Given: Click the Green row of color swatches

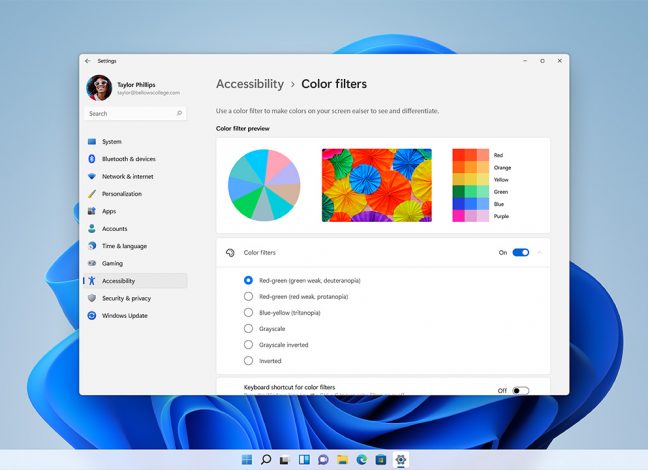Looking at the screenshot, I should coord(471,191).
